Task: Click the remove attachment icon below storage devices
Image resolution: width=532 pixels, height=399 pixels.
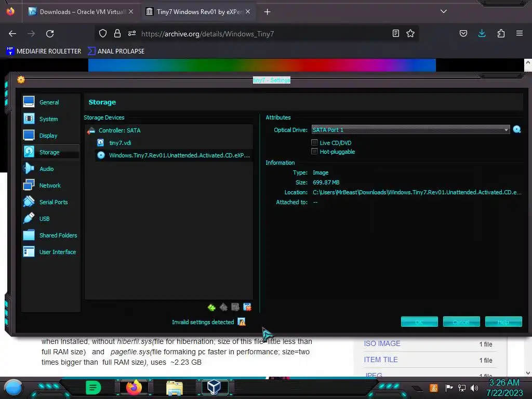Action: coord(247,308)
